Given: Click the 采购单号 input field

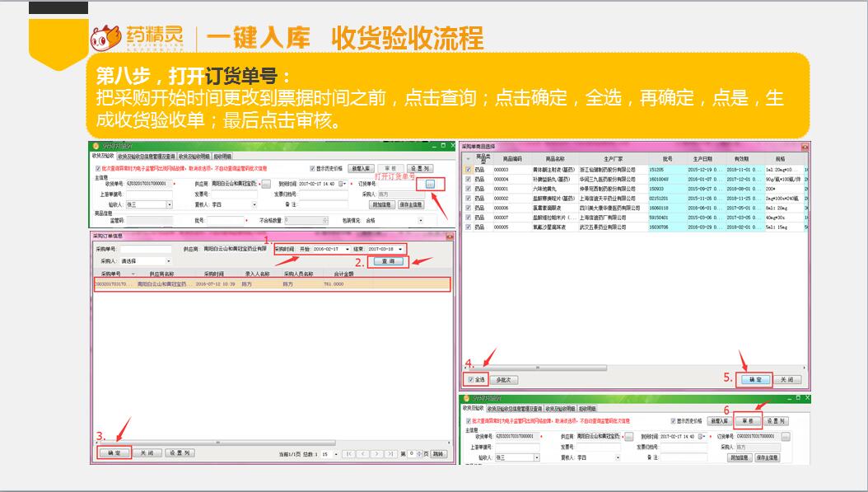Looking at the screenshot, I should [147, 249].
